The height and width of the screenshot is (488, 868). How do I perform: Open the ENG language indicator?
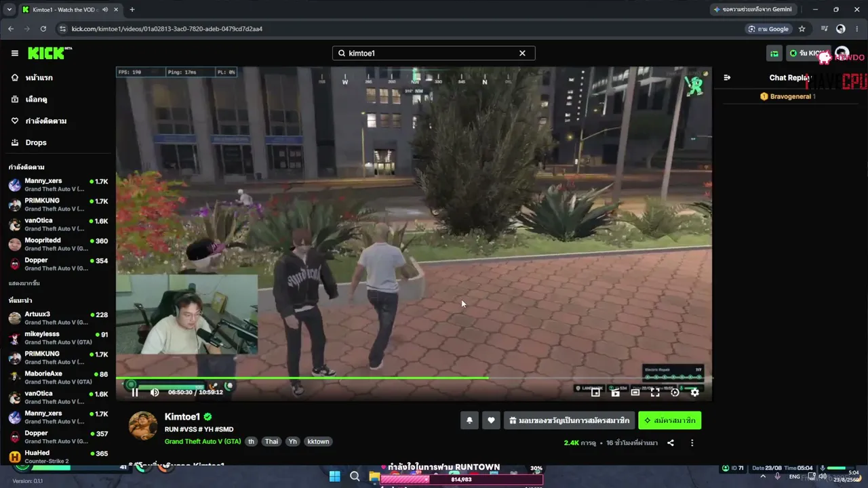click(794, 476)
